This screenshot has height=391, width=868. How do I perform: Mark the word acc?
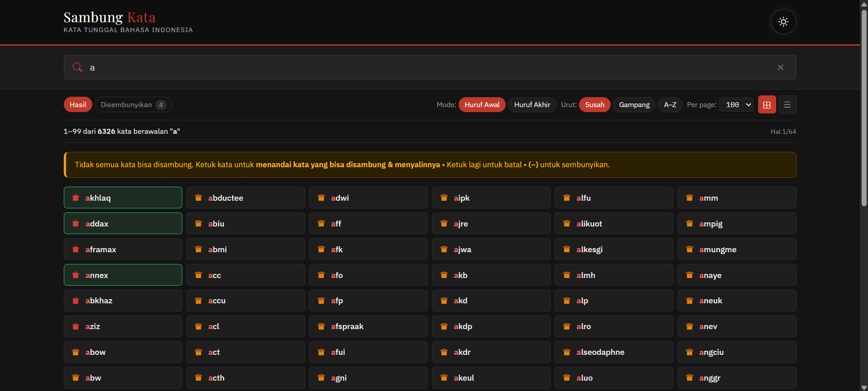point(246,275)
